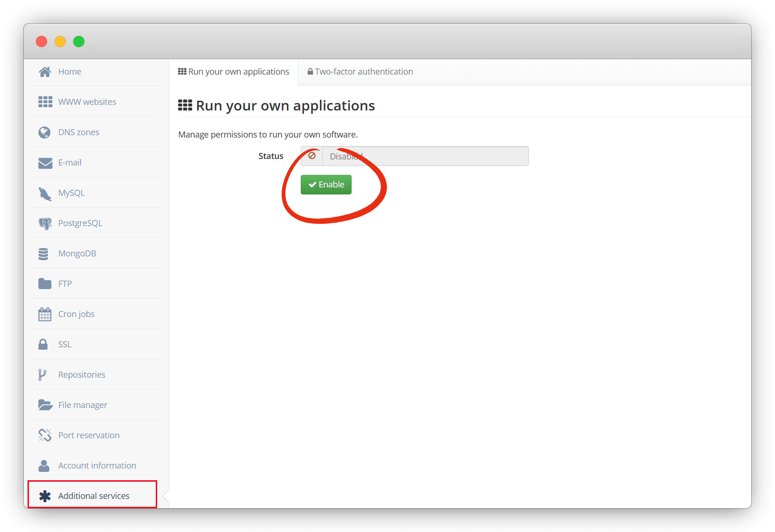Click the Port reservation link icon
Screen dimensions: 775x532
(45, 435)
